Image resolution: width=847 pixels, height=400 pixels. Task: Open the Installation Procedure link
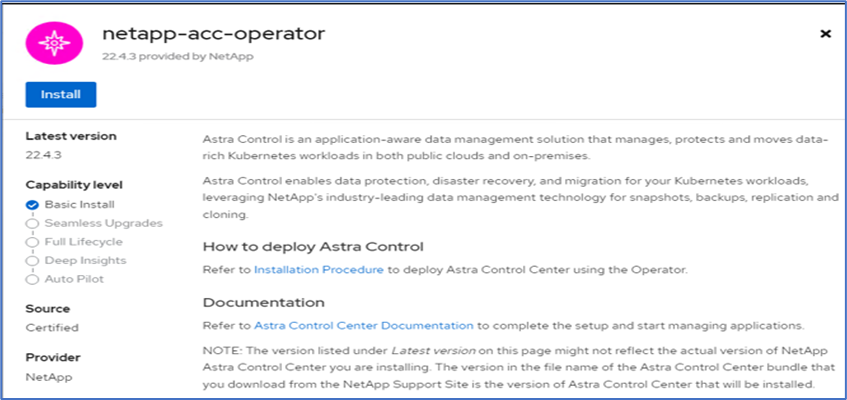pyautogui.click(x=318, y=270)
